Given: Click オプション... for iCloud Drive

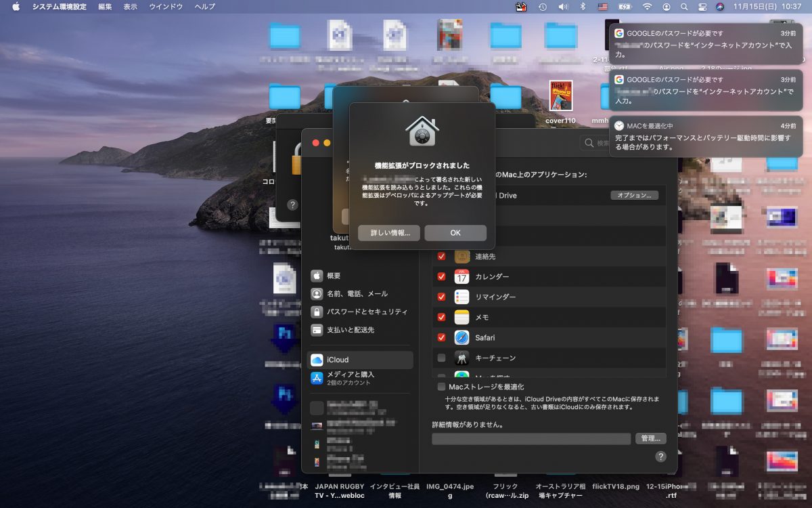Looking at the screenshot, I should 634,195.
